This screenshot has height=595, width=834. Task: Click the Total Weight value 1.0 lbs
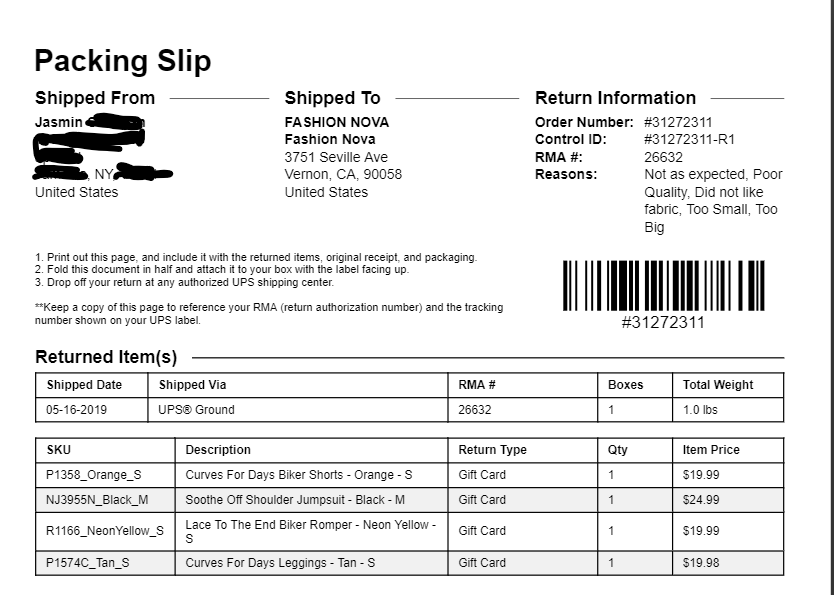pos(700,410)
